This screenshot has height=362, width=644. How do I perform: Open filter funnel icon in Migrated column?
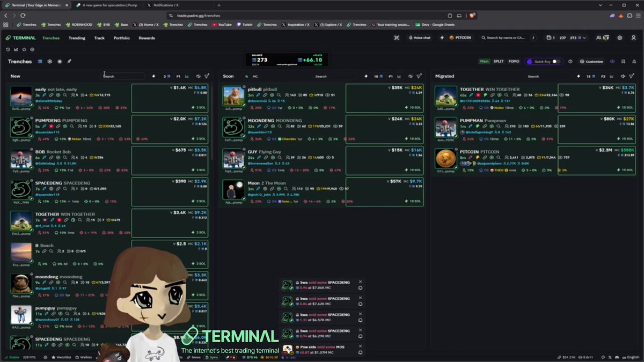[632, 76]
